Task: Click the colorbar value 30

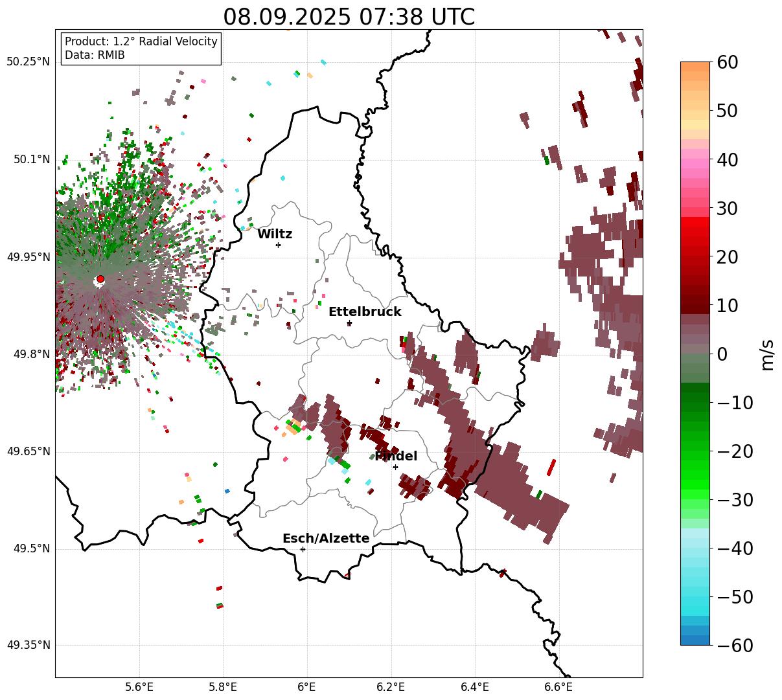Action: coord(726,209)
